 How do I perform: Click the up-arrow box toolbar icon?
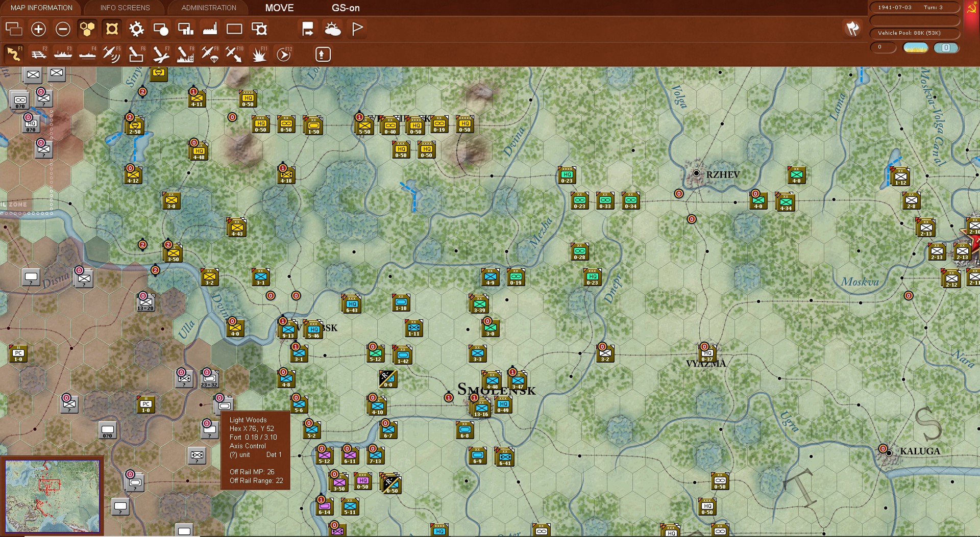coord(323,54)
